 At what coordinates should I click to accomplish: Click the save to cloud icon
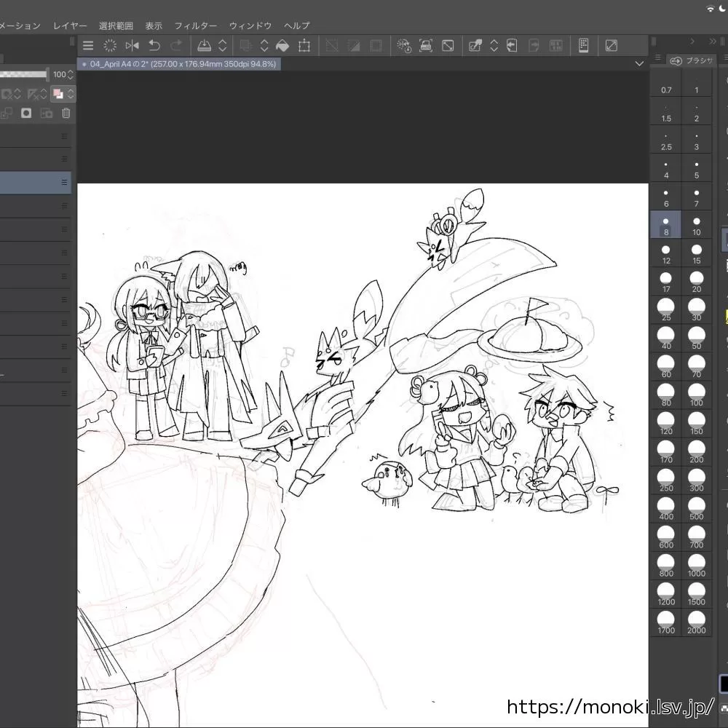pyautogui.click(x=205, y=46)
